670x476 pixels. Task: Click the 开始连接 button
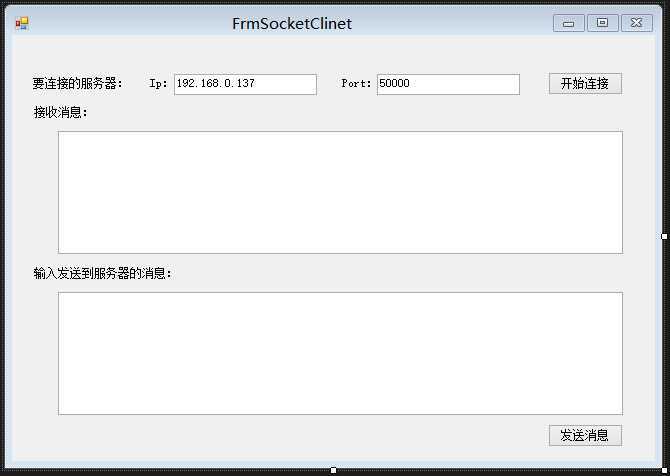tap(585, 84)
